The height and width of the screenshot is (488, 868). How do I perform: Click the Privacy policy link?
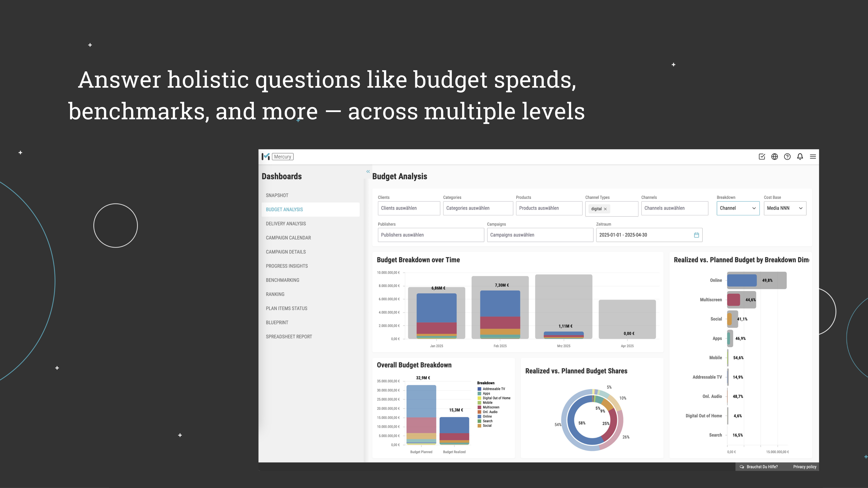(805, 467)
